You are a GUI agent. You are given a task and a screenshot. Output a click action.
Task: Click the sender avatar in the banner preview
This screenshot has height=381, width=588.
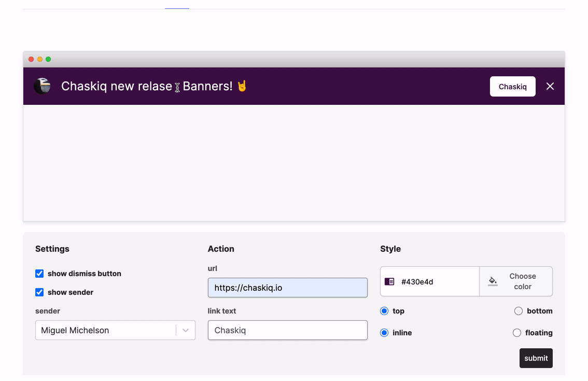click(x=42, y=86)
